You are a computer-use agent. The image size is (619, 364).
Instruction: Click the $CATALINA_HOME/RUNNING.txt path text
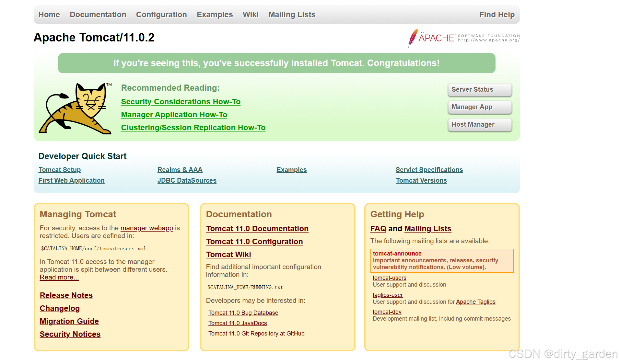coord(245,288)
